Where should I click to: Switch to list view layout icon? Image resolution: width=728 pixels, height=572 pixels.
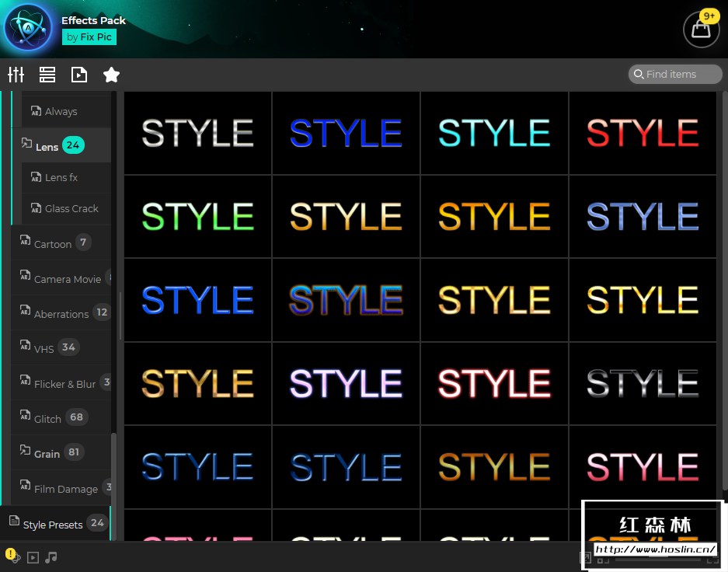point(47,75)
